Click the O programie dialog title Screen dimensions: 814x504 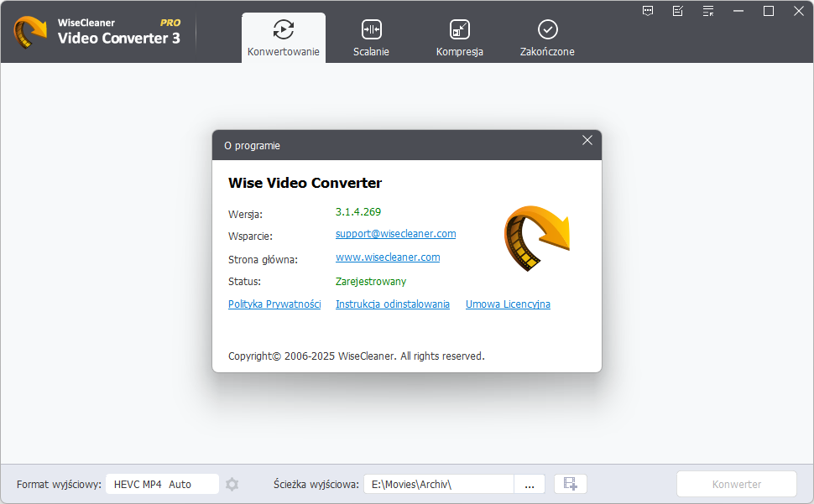tap(253, 146)
